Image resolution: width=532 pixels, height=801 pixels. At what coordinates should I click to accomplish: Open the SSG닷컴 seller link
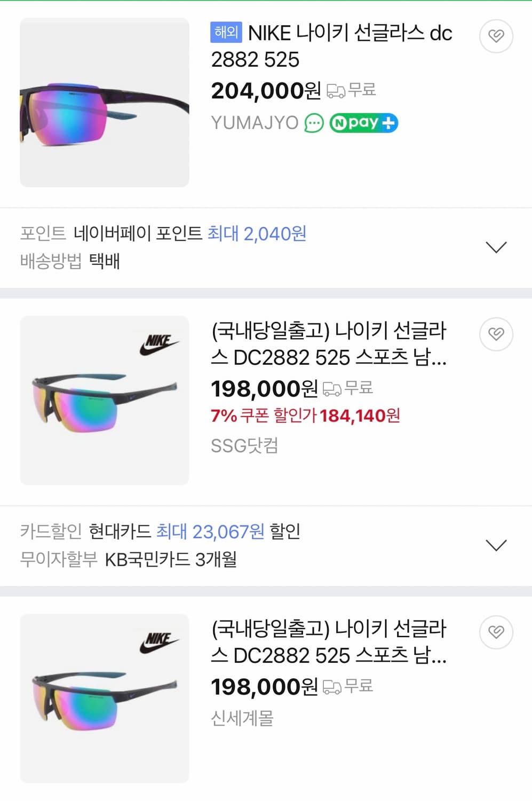(244, 445)
